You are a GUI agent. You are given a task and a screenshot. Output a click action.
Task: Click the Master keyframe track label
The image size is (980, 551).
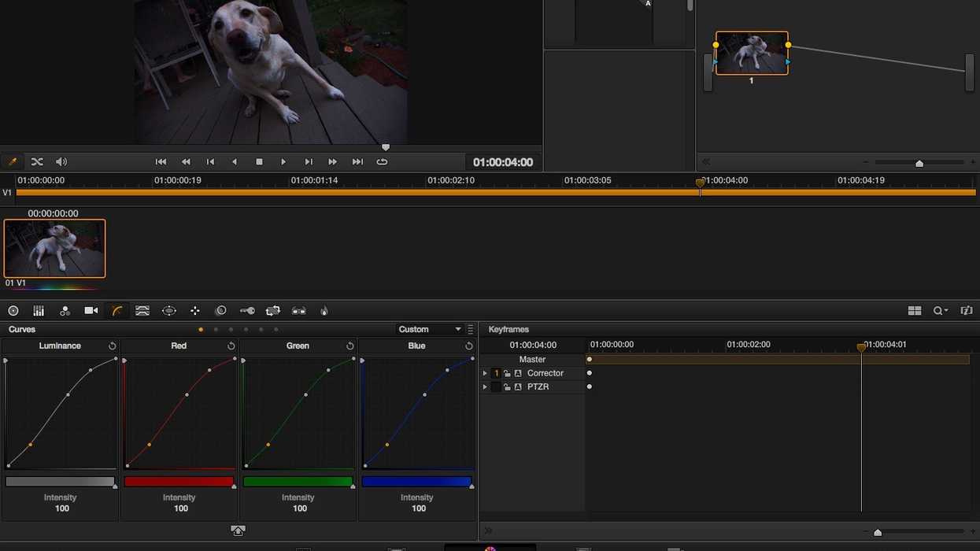[x=532, y=360]
